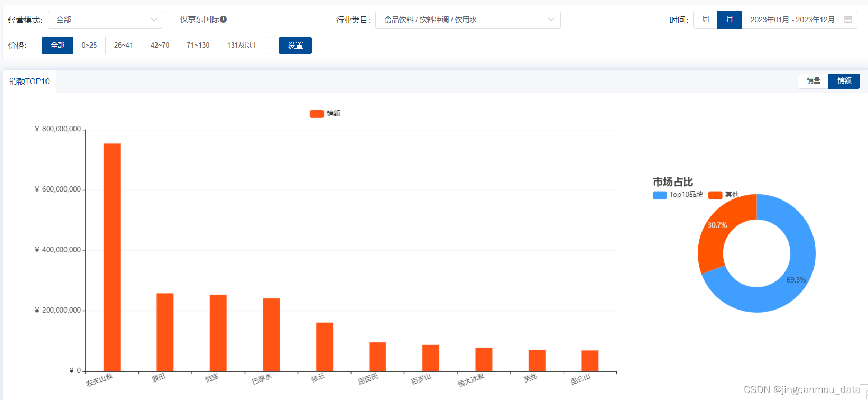The width and height of the screenshot is (868, 400).
Task: Toggle the Top10品牌 legend swatch
Action: [660, 195]
